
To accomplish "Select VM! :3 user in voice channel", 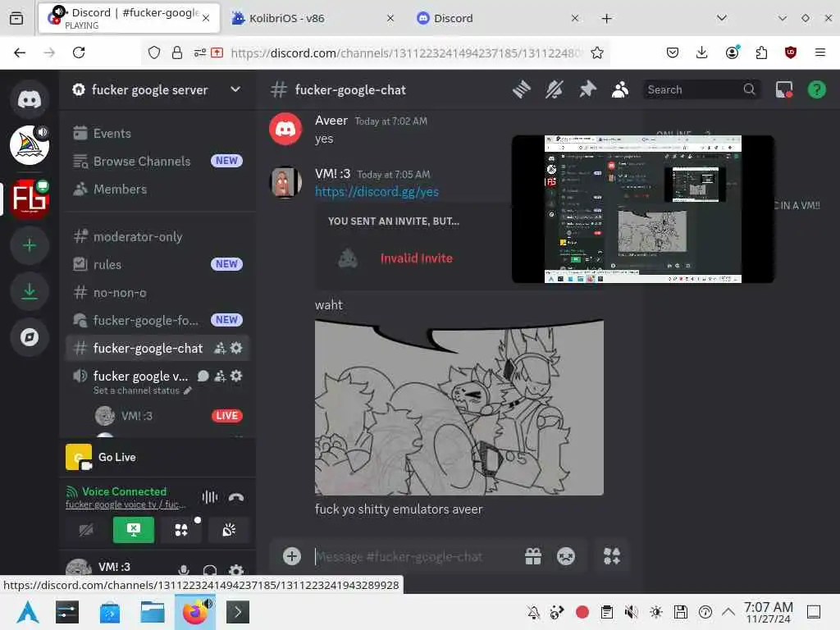I will (137, 416).
